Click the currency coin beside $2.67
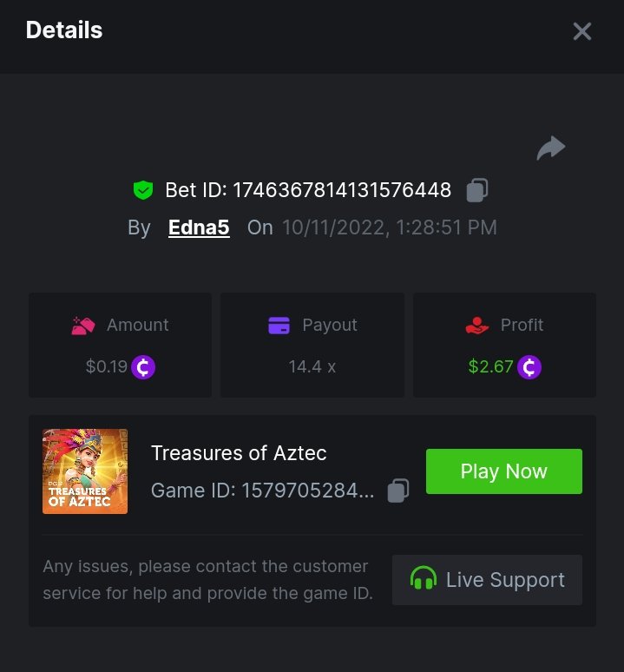Screen dimensions: 624x672 (529, 367)
